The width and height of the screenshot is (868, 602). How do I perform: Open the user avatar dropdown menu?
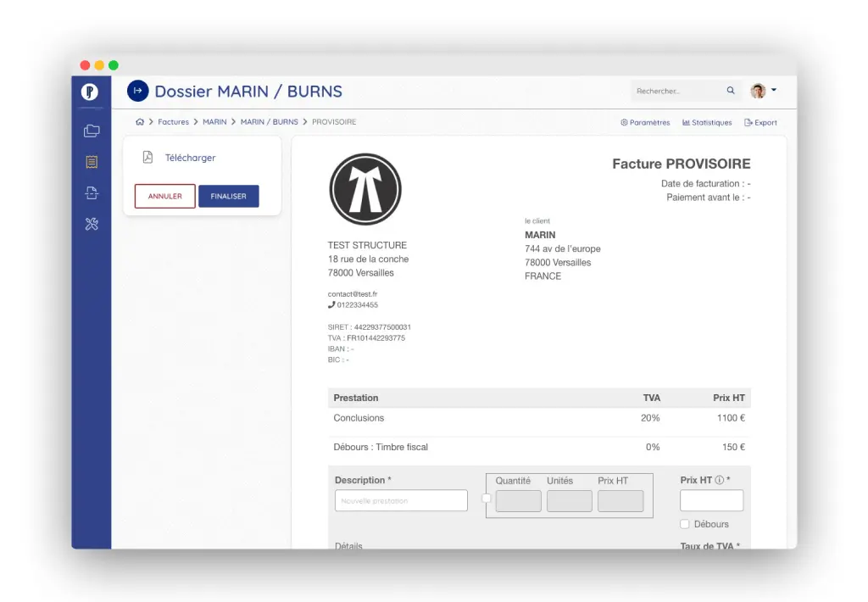point(763,91)
